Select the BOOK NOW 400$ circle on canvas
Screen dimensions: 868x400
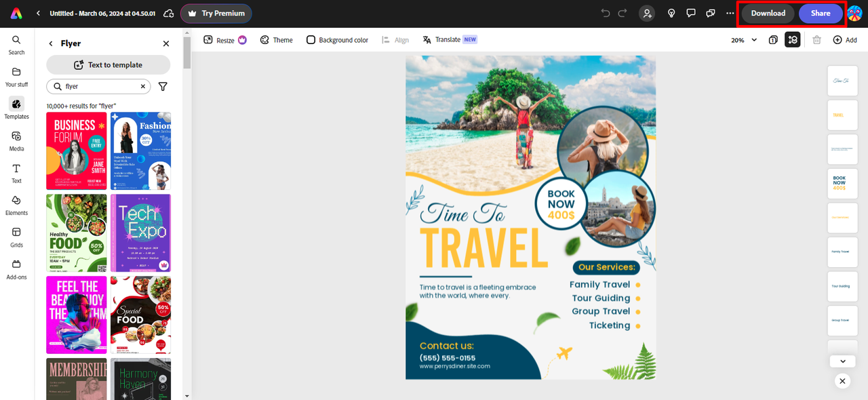(561, 203)
